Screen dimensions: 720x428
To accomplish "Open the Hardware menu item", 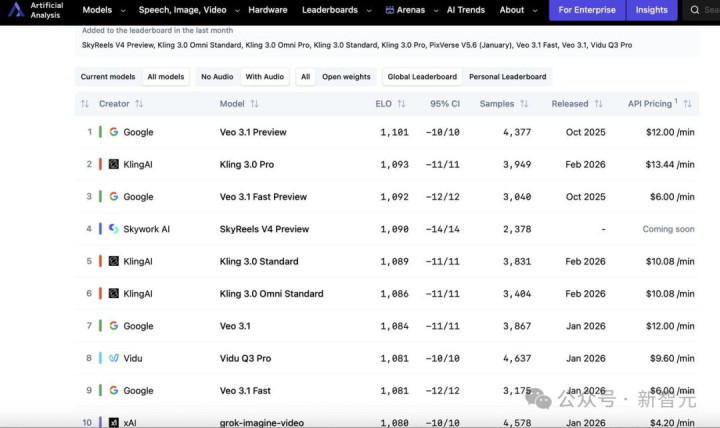I will point(268,10).
